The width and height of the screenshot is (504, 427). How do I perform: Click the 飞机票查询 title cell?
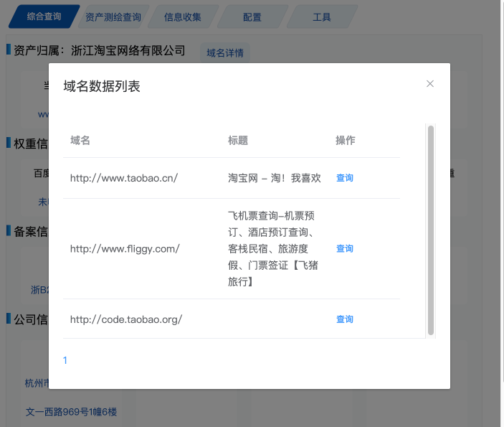coord(273,249)
